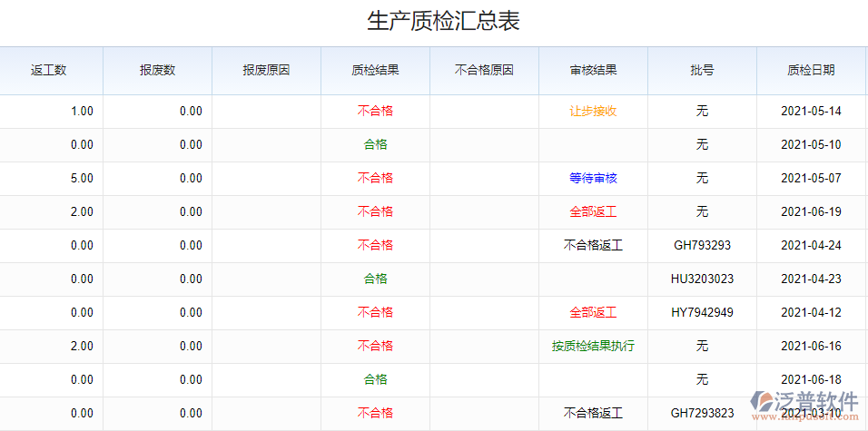
Task: Click batch number GH793293
Action: (702, 246)
